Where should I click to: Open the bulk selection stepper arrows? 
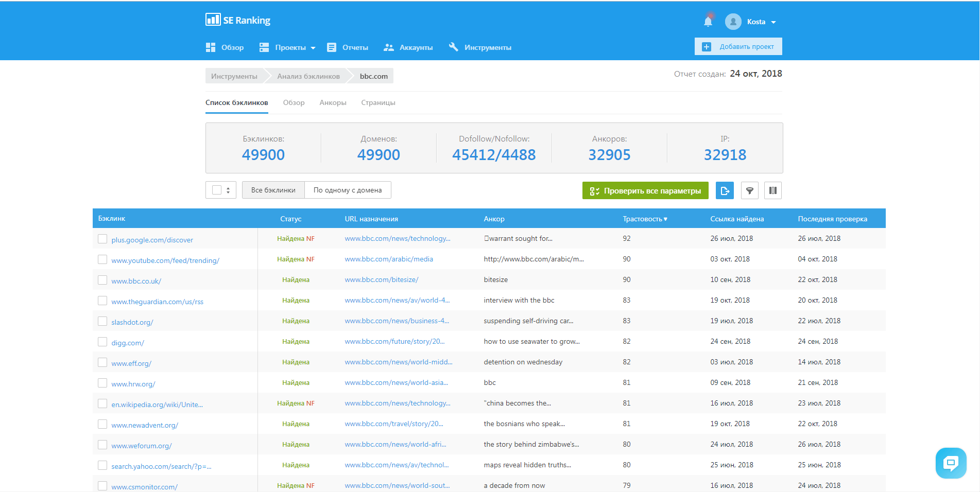[228, 190]
